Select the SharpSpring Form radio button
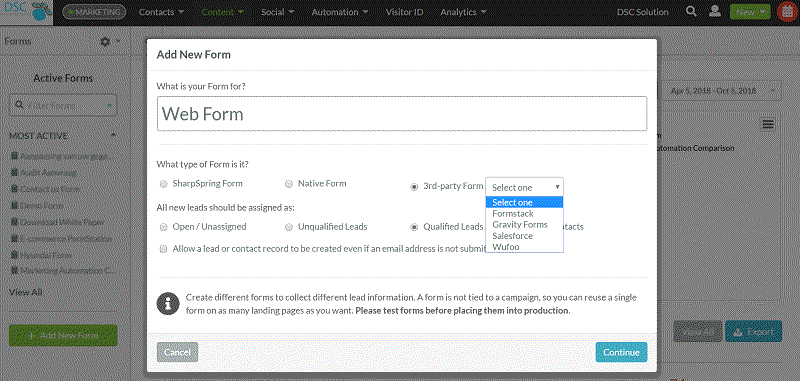This screenshot has height=381, width=800. coord(163,184)
